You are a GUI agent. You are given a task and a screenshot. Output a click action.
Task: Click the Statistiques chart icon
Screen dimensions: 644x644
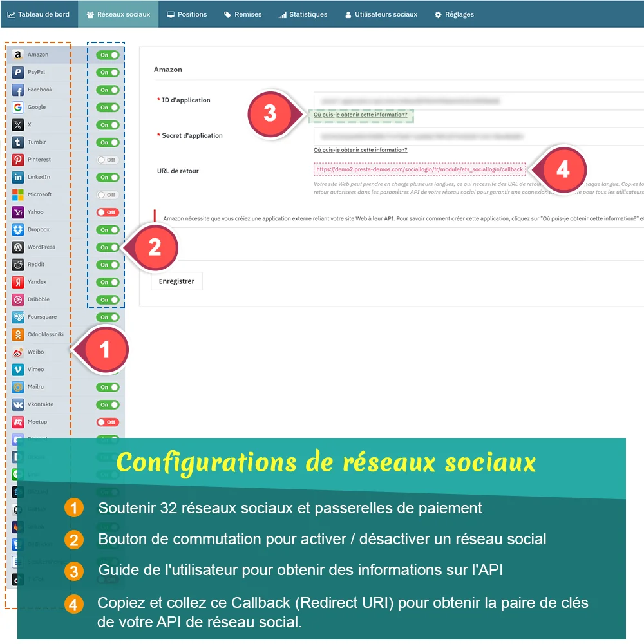point(282,15)
